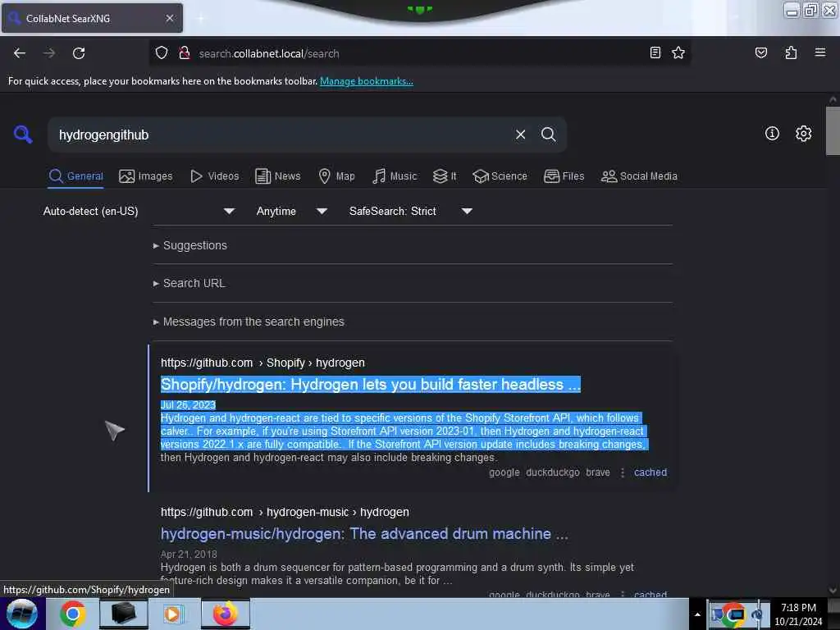Reload the page with the refresh icon
Screen dimensions: 840x630
(79, 53)
